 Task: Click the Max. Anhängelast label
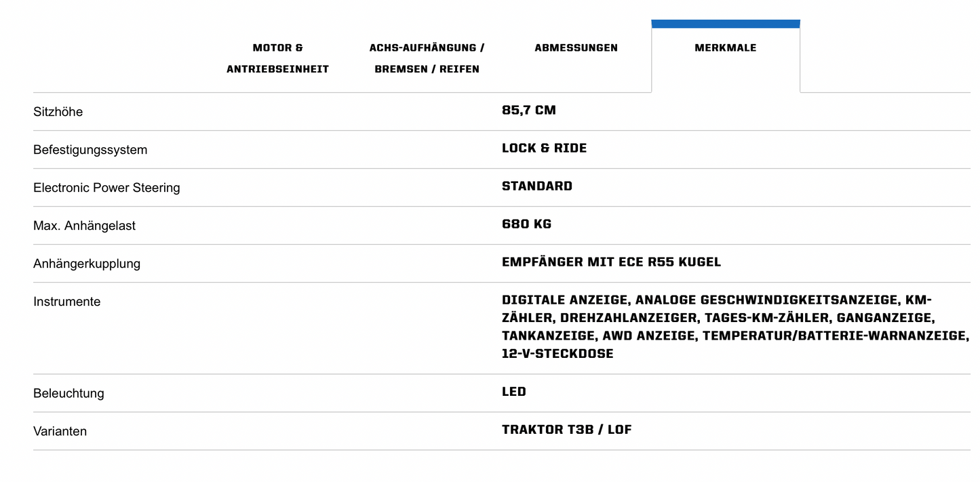point(84,226)
